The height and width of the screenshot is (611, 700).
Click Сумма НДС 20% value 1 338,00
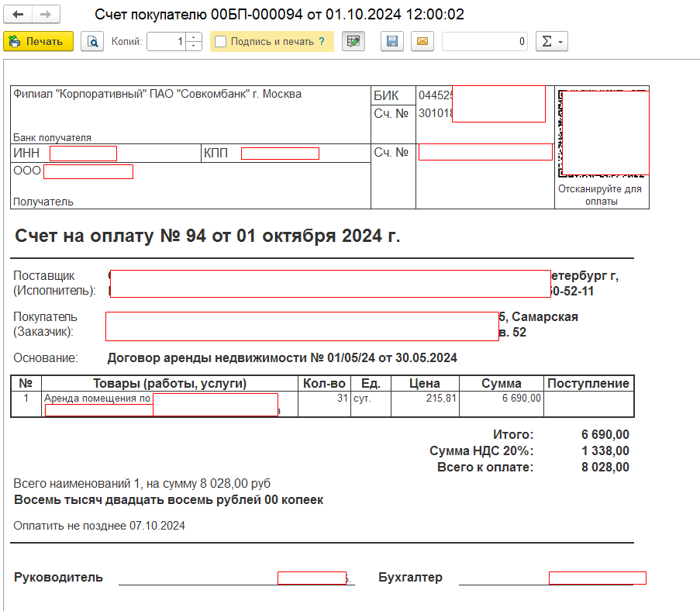pos(605,451)
